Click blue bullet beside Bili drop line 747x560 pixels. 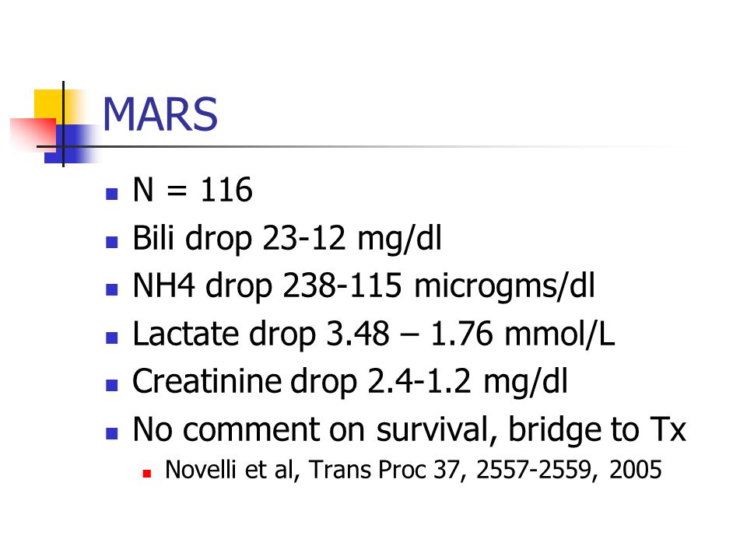click(x=112, y=242)
